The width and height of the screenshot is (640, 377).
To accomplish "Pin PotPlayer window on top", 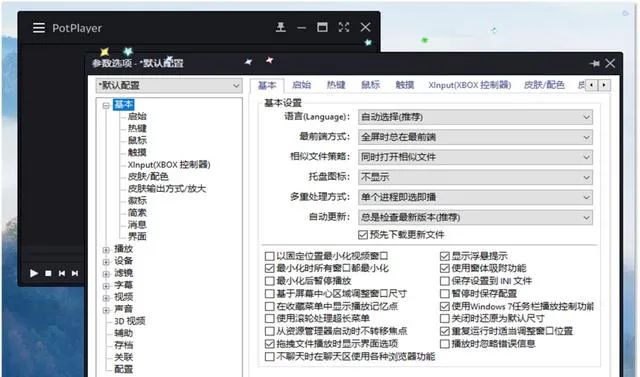I will coord(281,27).
